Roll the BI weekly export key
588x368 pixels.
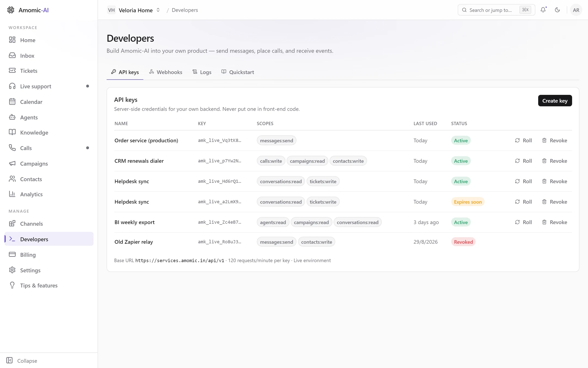[523, 222]
